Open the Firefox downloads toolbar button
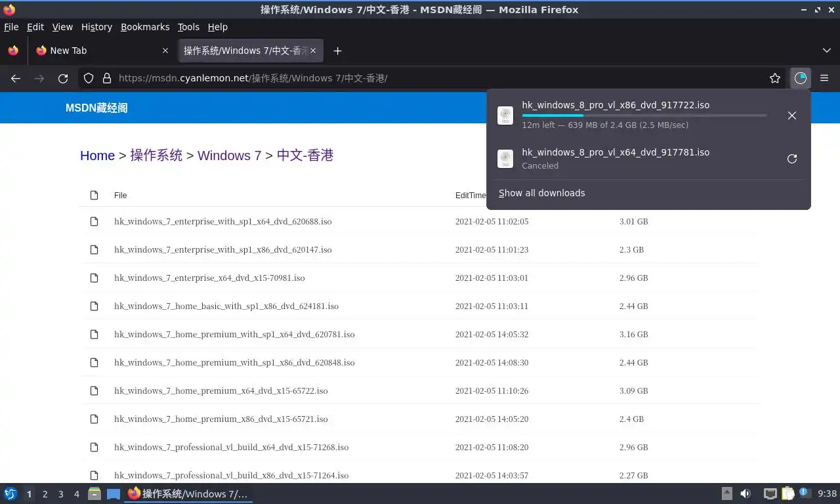The image size is (840, 504). click(800, 78)
